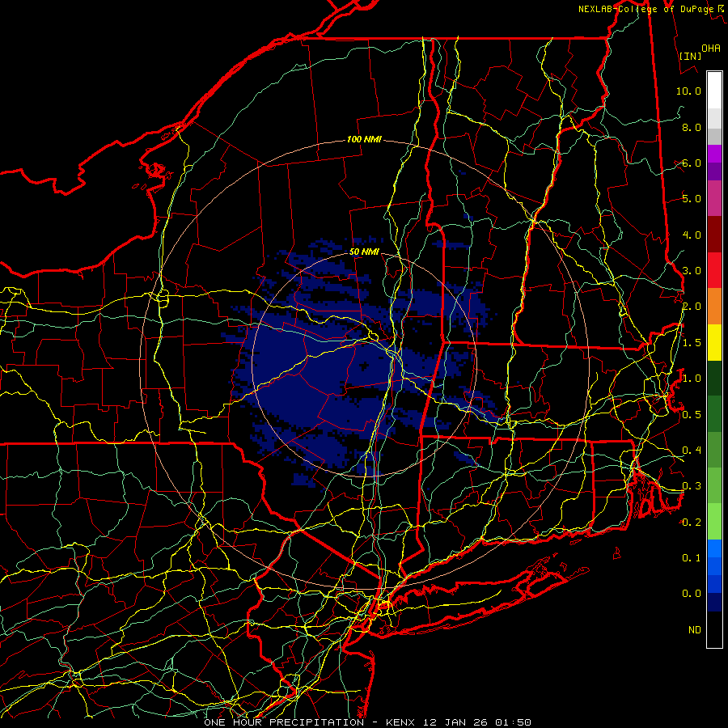Viewport: 728px width, 728px height.
Task: Click the 3.0 legend value
Action: (691, 271)
